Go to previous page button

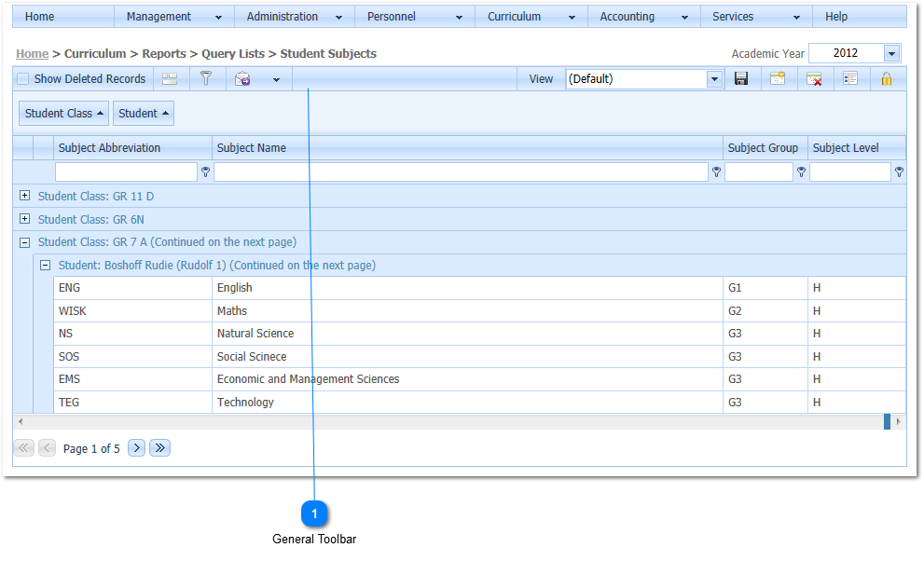coord(48,448)
